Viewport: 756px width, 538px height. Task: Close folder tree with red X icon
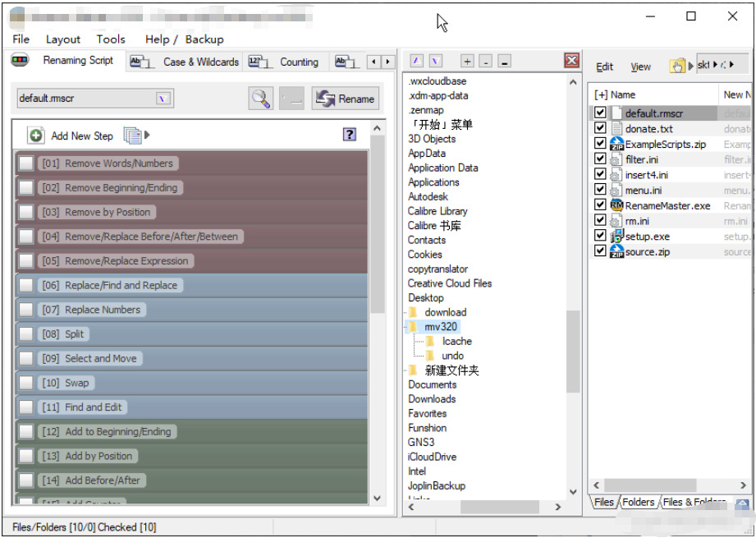tap(571, 61)
